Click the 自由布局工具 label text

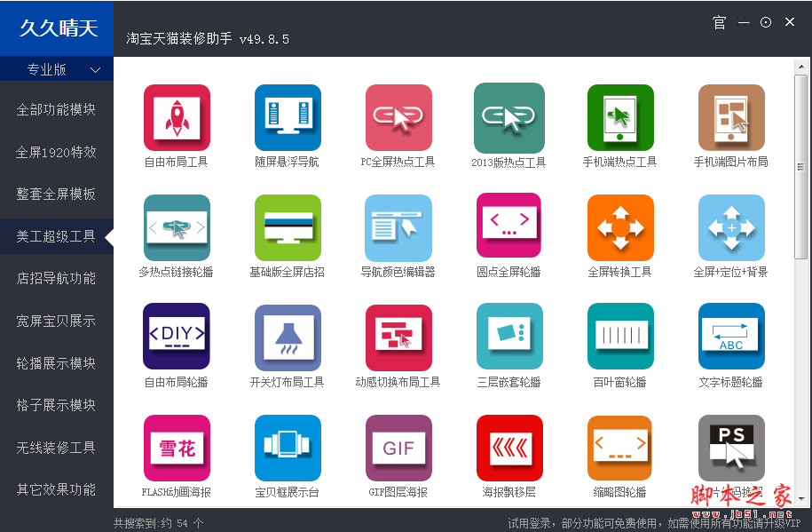pyautogui.click(x=176, y=163)
